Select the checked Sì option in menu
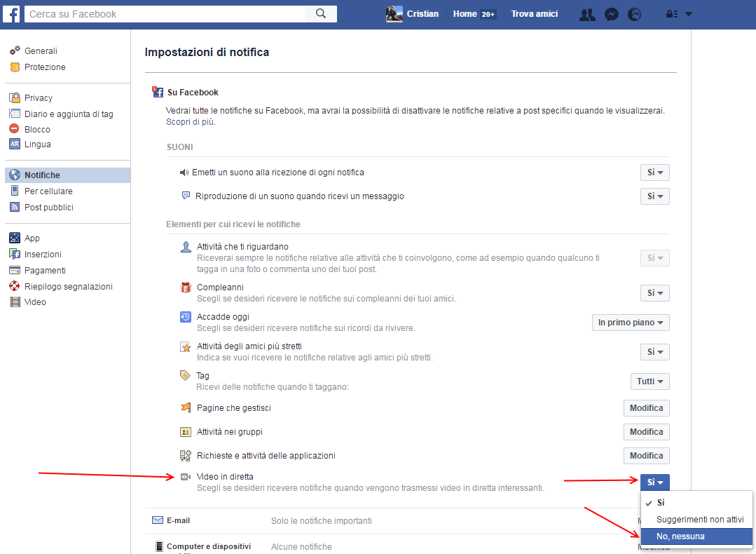The height and width of the screenshot is (554, 756). pos(696,502)
